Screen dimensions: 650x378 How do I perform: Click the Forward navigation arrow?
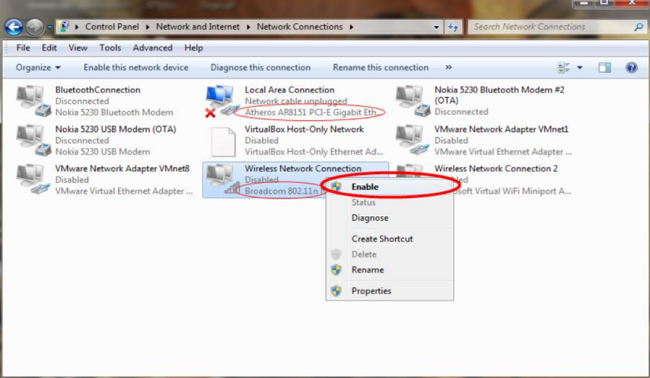tap(35, 27)
